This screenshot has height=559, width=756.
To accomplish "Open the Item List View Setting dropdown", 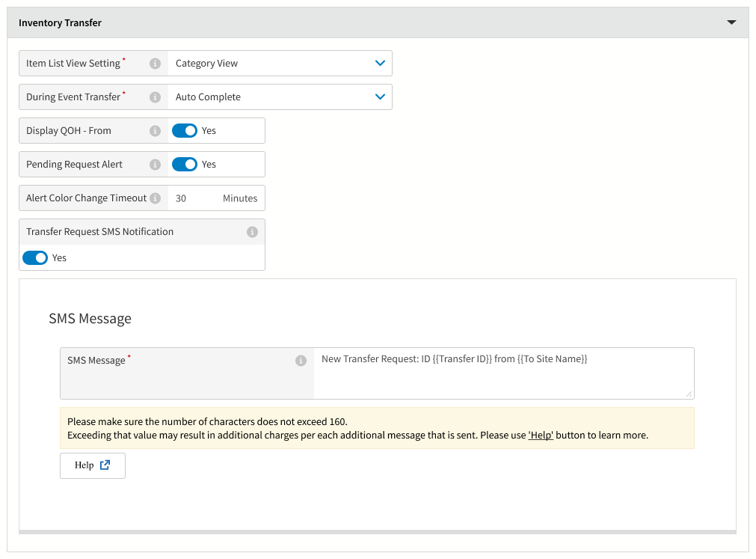I will 280,64.
